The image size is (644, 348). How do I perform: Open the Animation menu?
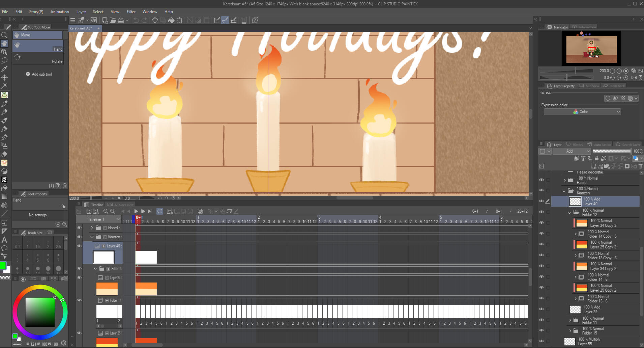(x=59, y=12)
